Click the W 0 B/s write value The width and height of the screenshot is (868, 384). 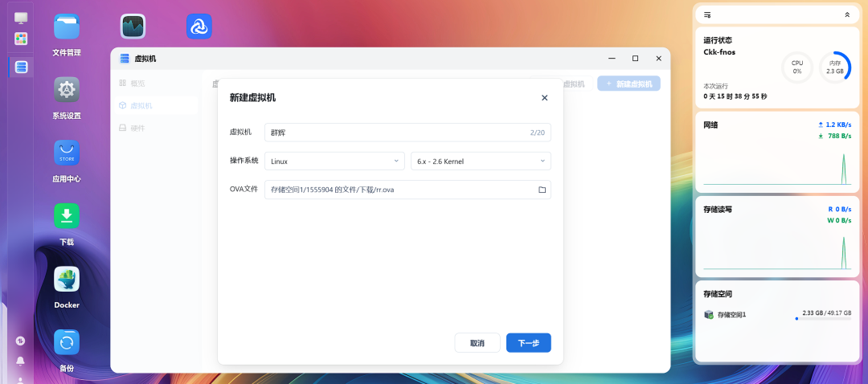pos(839,220)
